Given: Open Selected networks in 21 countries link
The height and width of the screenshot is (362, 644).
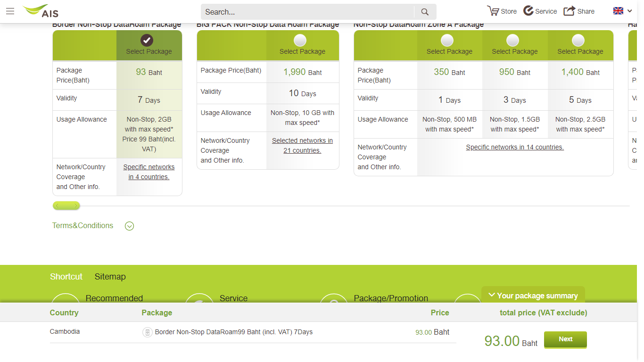Looking at the screenshot, I should pos(302,146).
